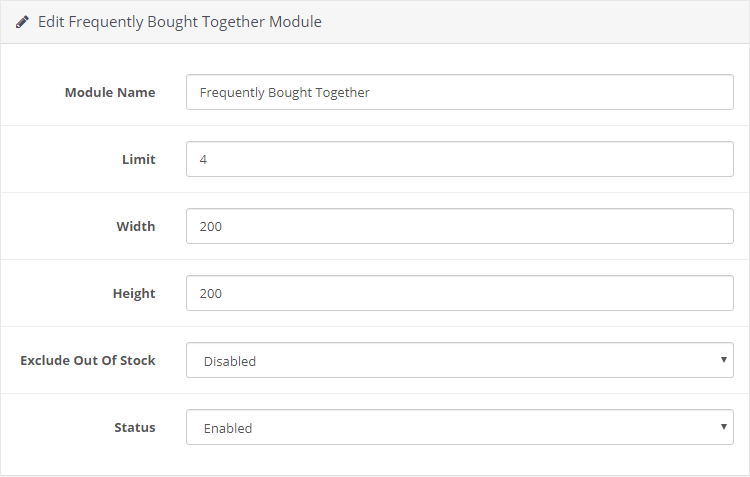The image size is (750, 477).
Task: Click the Exclude Out Of Stock arrow
Action: 724,359
